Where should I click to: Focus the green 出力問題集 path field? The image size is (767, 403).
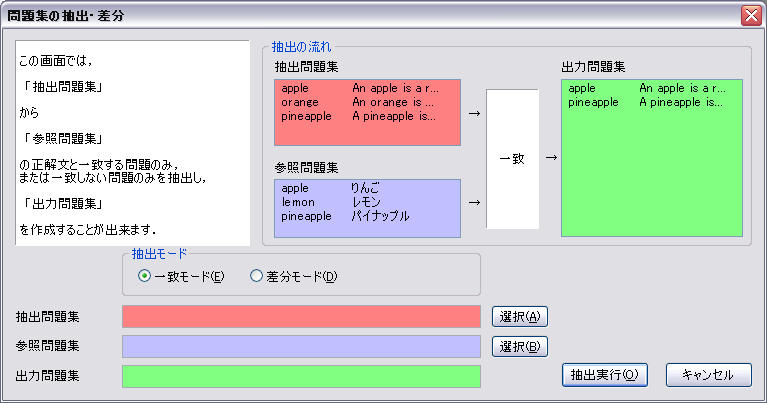pyautogui.click(x=301, y=376)
